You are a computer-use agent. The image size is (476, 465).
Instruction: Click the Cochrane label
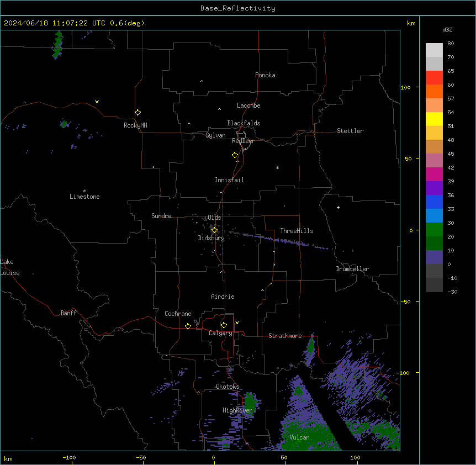tap(178, 314)
